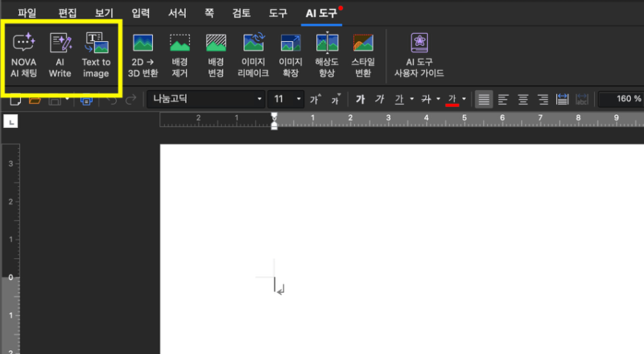Click in the blank document page
Screen dimensions: 644x354
pyautogui.click(x=402, y=249)
